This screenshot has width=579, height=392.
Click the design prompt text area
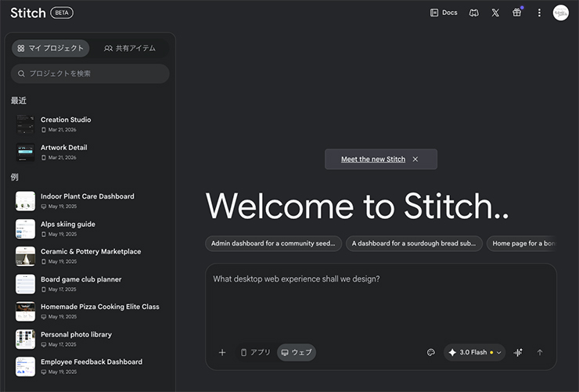pos(381,303)
